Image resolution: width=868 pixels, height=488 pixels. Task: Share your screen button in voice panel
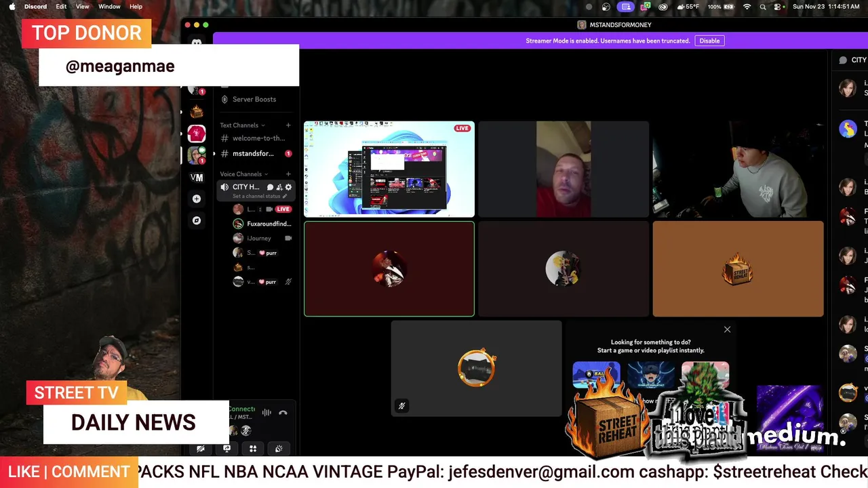(226, 449)
